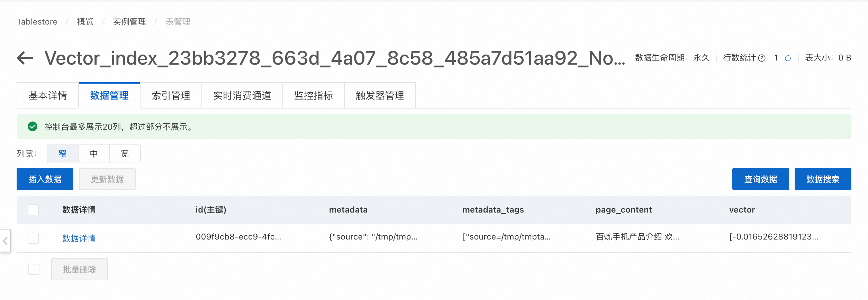Image resolution: width=868 pixels, height=300 pixels.
Task: Open the 监控指标 tab
Action: pos(314,95)
